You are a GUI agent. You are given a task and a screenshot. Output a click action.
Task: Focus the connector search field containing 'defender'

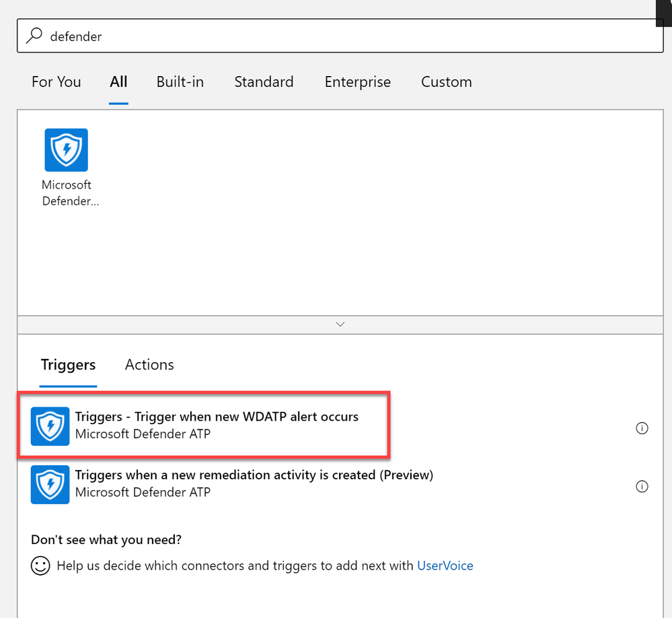[340, 36]
